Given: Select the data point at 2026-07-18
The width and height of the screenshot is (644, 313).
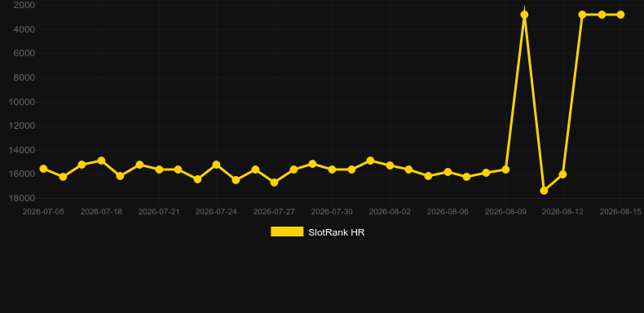Looking at the screenshot, I should click(101, 161).
